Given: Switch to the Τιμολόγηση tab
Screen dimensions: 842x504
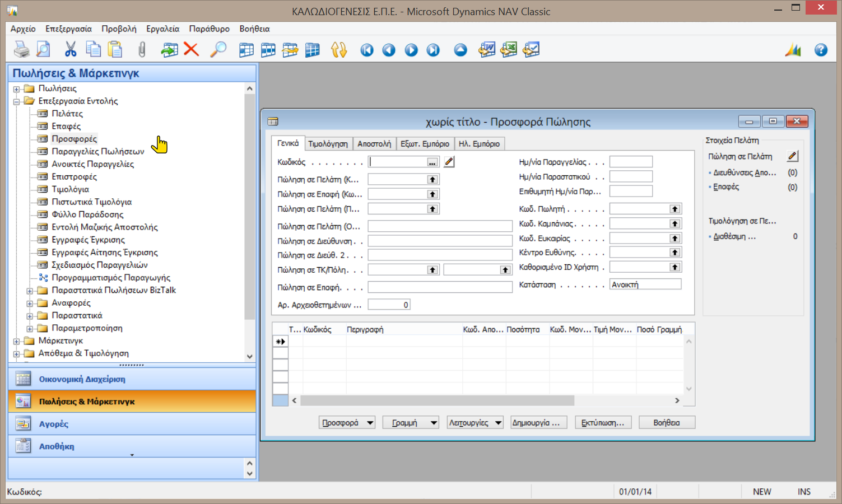Looking at the screenshot, I should pyautogui.click(x=328, y=144).
